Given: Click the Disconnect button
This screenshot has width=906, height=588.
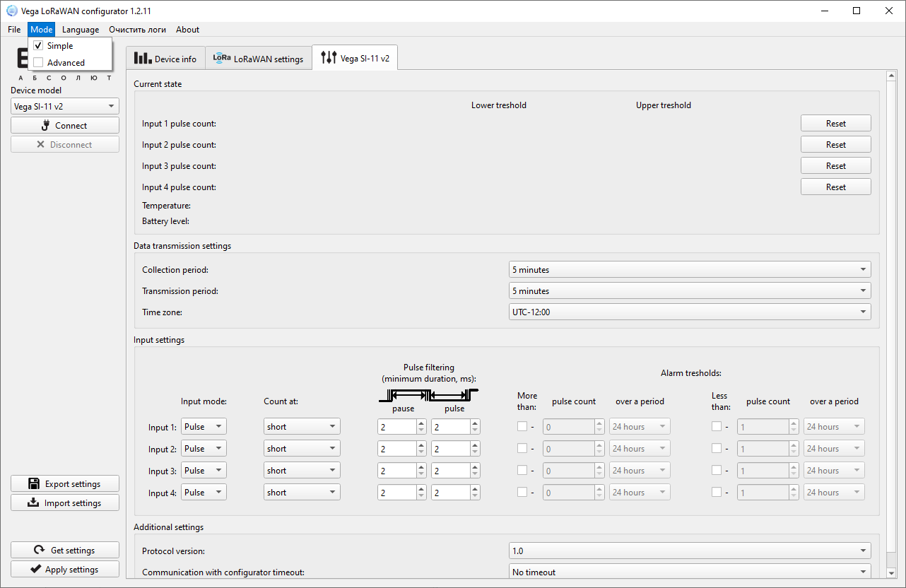Looking at the screenshot, I should point(65,145).
